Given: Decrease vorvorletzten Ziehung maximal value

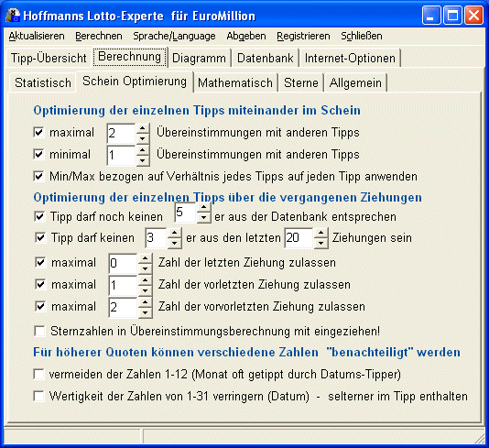Looking at the screenshot, I should point(145,312).
